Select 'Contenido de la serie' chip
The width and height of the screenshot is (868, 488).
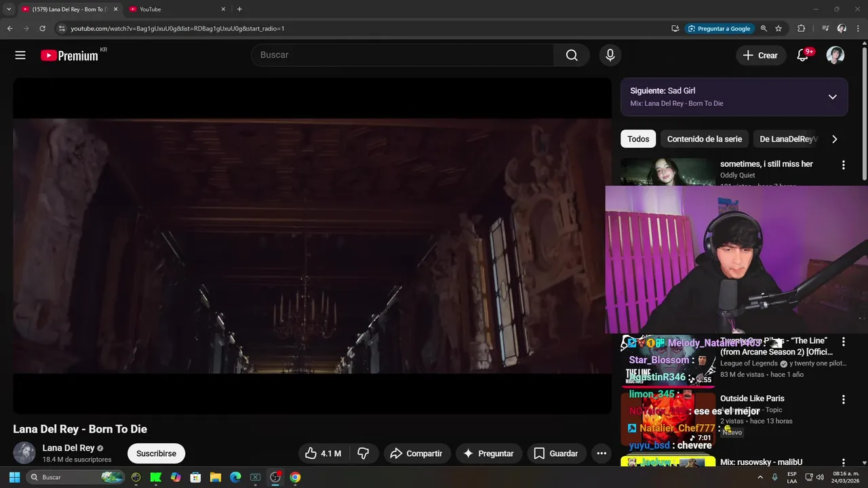[x=705, y=139]
